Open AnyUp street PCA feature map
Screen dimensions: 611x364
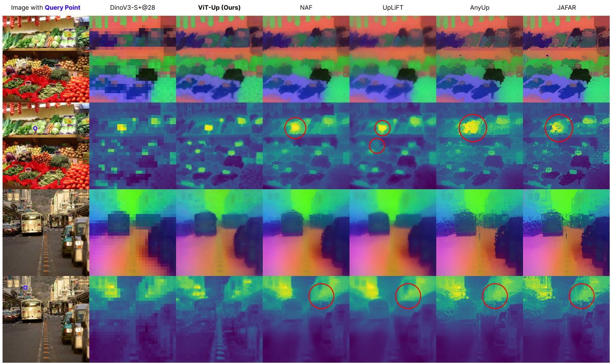click(480, 233)
